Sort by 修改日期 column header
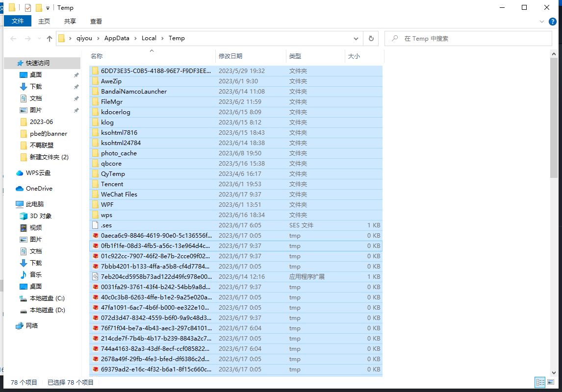 click(x=230, y=56)
